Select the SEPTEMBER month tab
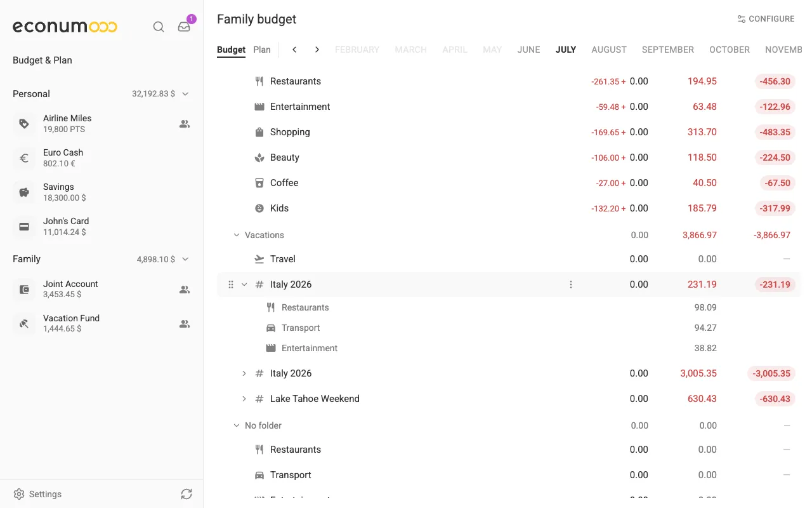Image resolution: width=812 pixels, height=508 pixels. (668, 50)
